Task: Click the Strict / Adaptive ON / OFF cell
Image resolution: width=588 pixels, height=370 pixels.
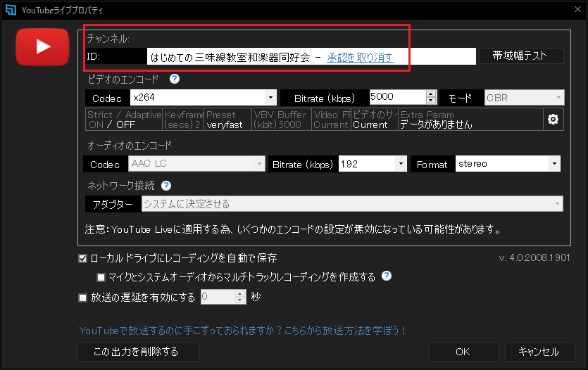Action: (124, 120)
